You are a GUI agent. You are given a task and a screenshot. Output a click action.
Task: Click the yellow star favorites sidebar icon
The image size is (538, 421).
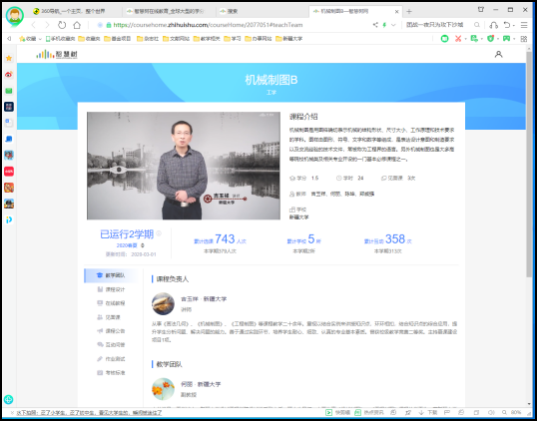click(9, 58)
